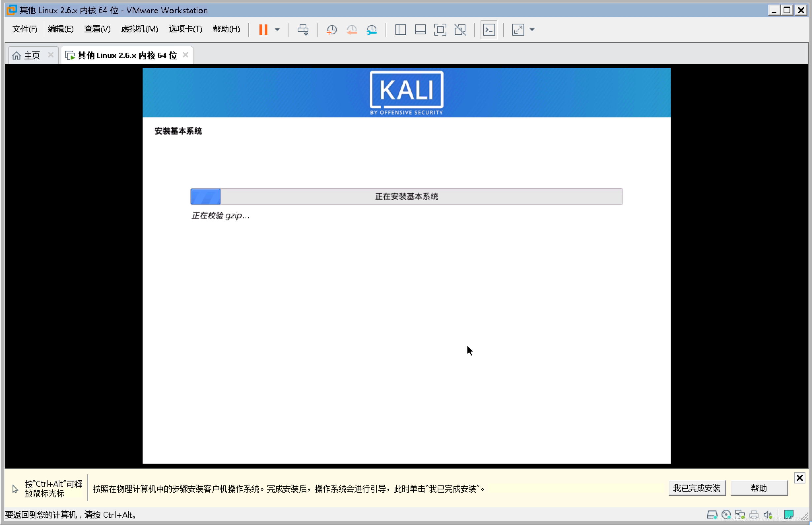Screen dimensions: 812x525
Task: Select the 其他 Linux 2.6.x 内核 64 位 tab
Action: 127,55
